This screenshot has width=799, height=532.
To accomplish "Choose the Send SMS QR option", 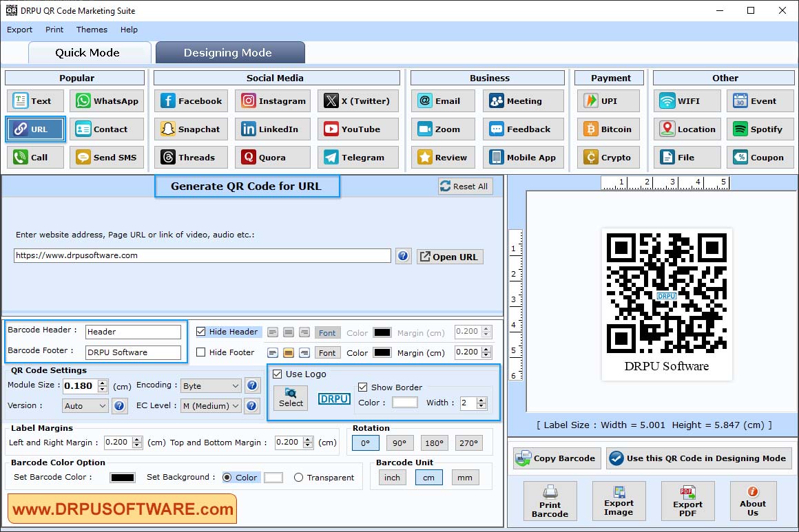I will pyautogui.click(x=106, y=158).
